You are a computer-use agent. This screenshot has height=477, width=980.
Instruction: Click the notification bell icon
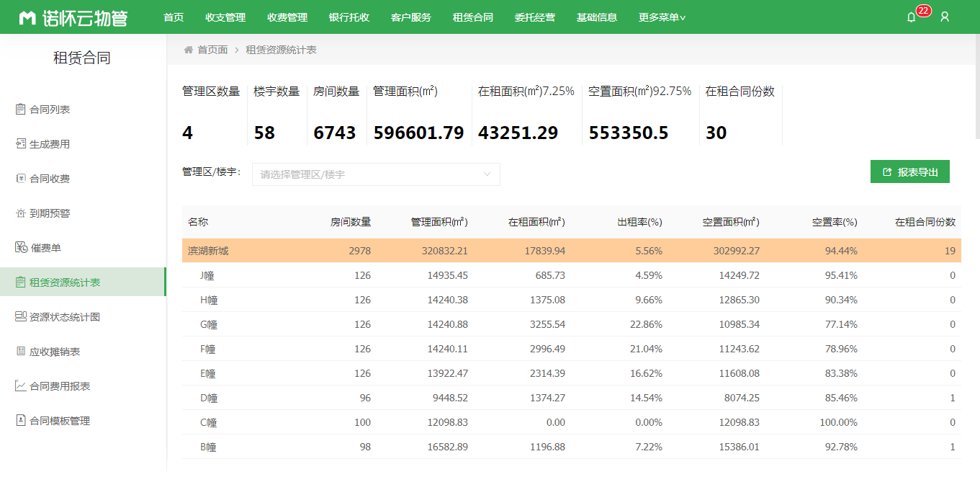point(911,17)
